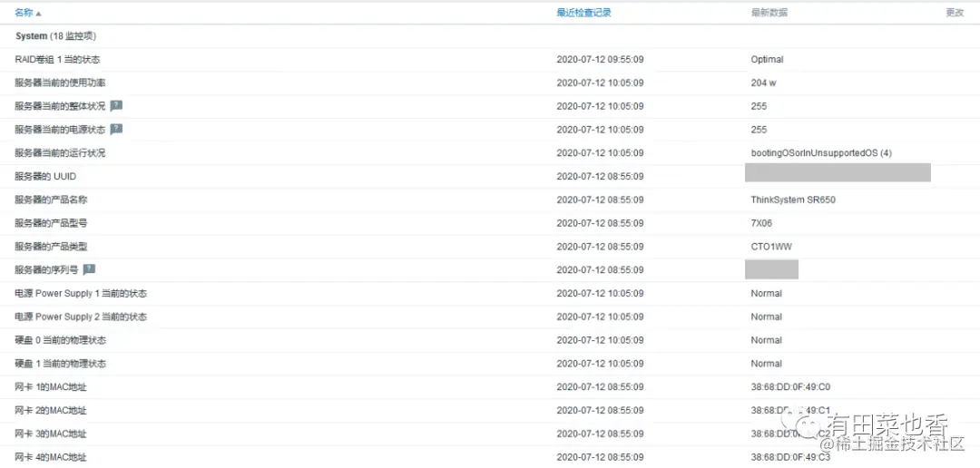This screenshot has height=468, width=980.
Task: Select the 09:55:09 timestamp of RAID卷组 1
Action: coord(600,59)
